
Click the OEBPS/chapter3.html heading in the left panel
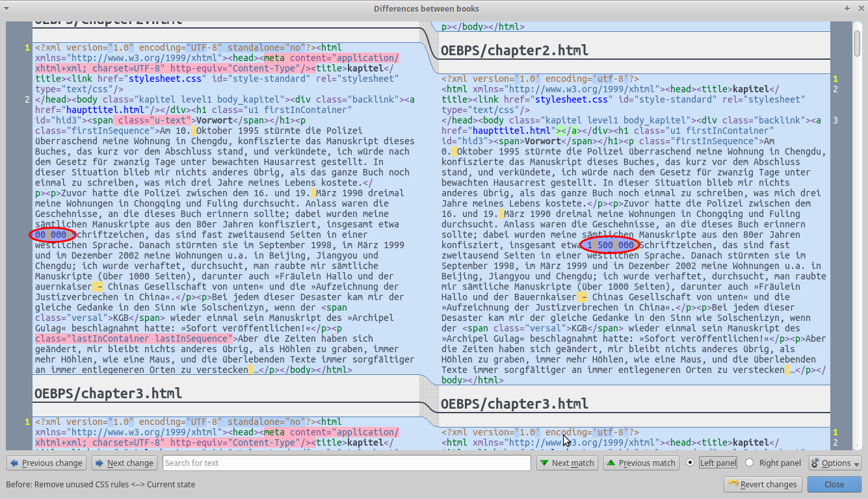point(108,393)
